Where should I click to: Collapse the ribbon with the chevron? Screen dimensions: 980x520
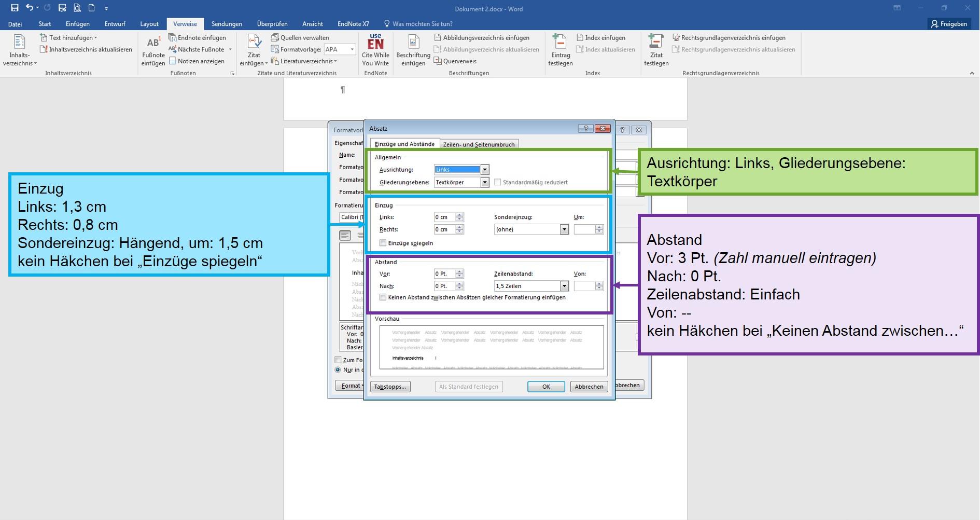[972, 73]
